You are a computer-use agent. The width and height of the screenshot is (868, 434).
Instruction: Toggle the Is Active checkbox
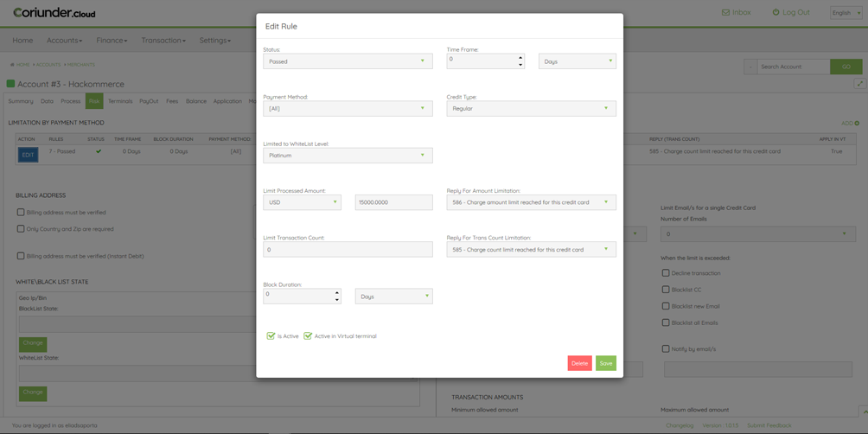pyautogui.click(x=271, y=335)
